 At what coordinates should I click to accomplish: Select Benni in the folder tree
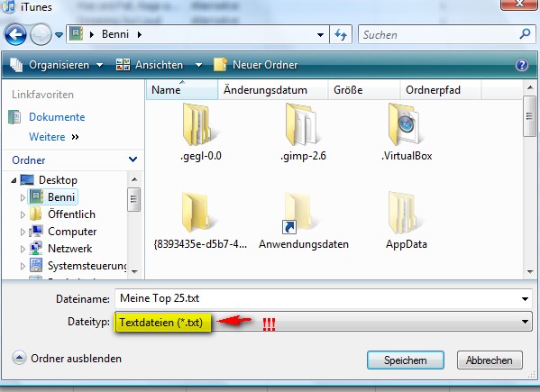pyautogui.click(x=61, y=197)
